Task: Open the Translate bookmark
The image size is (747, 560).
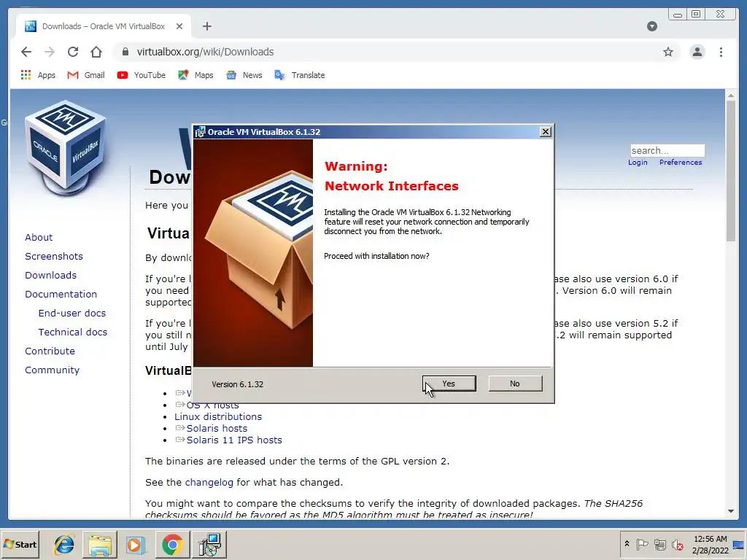Action: pos(299,75)
